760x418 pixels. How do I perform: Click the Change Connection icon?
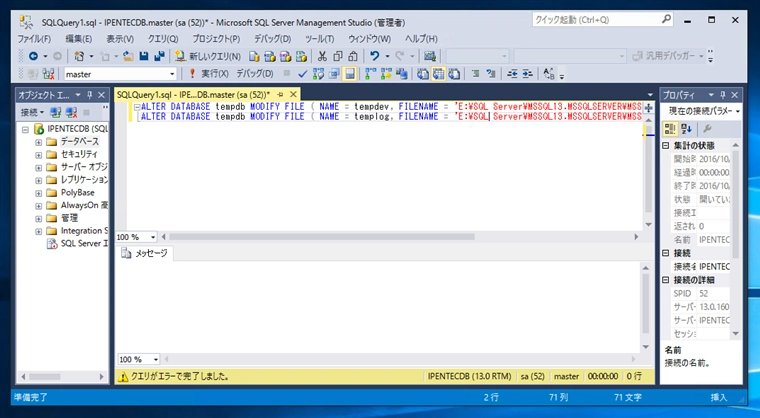(48, 74)
